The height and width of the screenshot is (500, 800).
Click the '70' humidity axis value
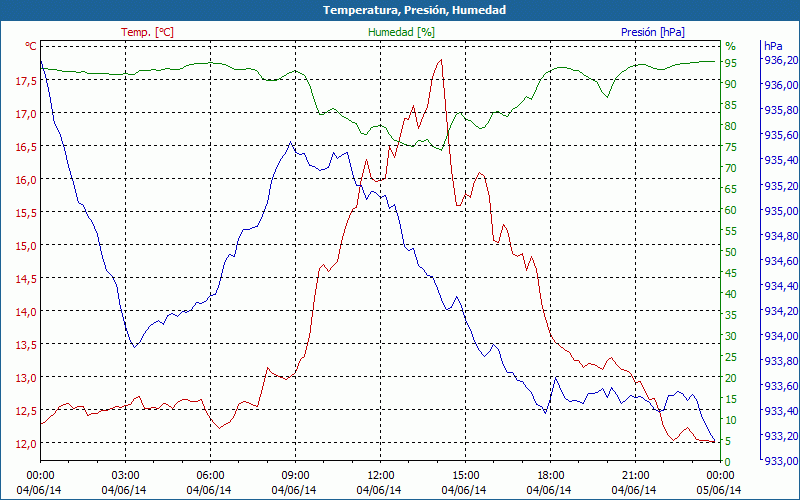tap(731, 168)
